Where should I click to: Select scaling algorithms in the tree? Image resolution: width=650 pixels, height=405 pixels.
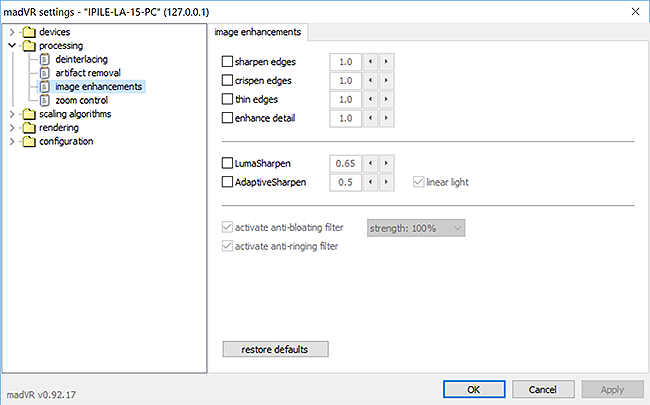click(75, 114)
